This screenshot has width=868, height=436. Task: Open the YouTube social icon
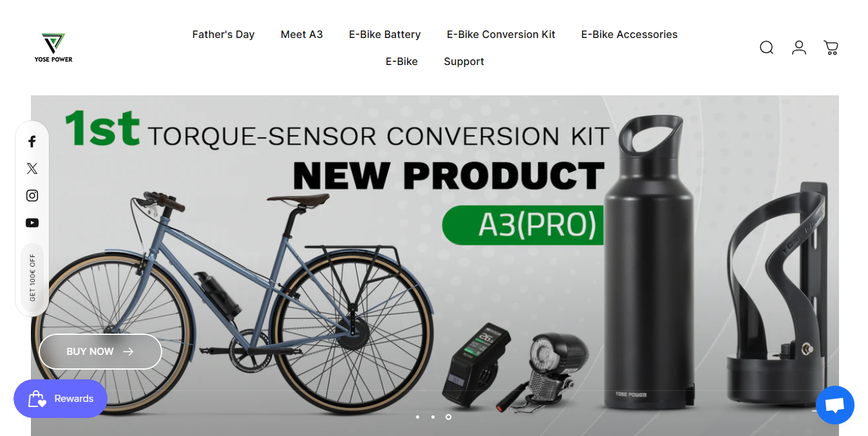pyautogui.click(x=32, y=223)
